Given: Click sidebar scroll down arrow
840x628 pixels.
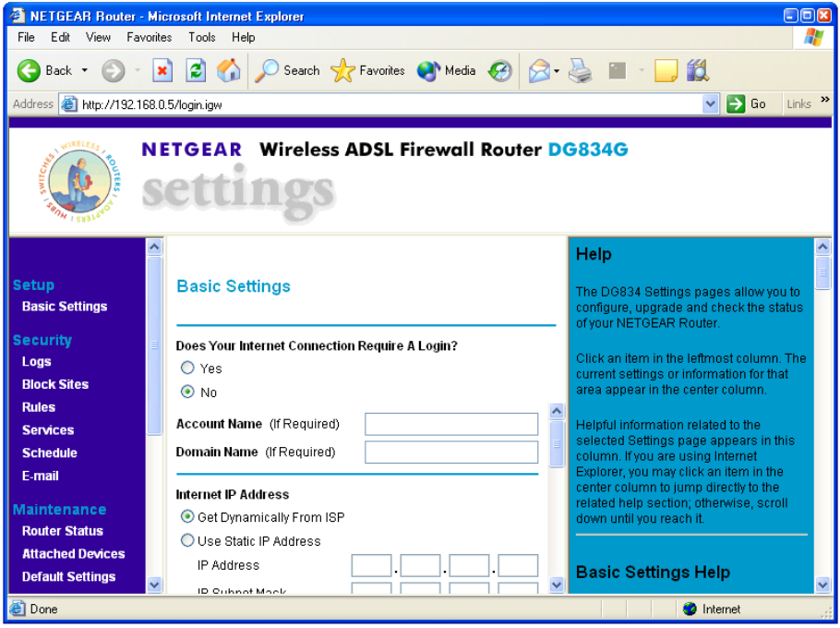Looking at the screenshot, I should 154,585.
